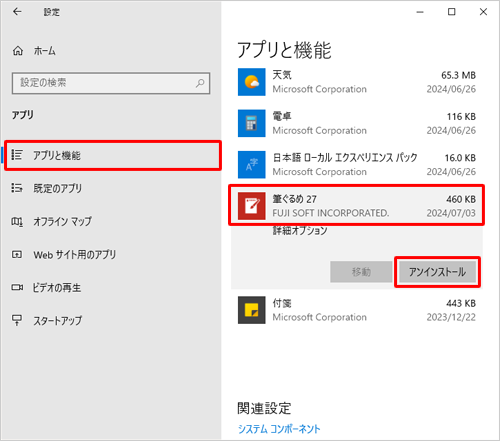500x441 pixels.
Task: Select 日本語 ローカル エクスペリエンス パック name
Action: pos(345,157)
